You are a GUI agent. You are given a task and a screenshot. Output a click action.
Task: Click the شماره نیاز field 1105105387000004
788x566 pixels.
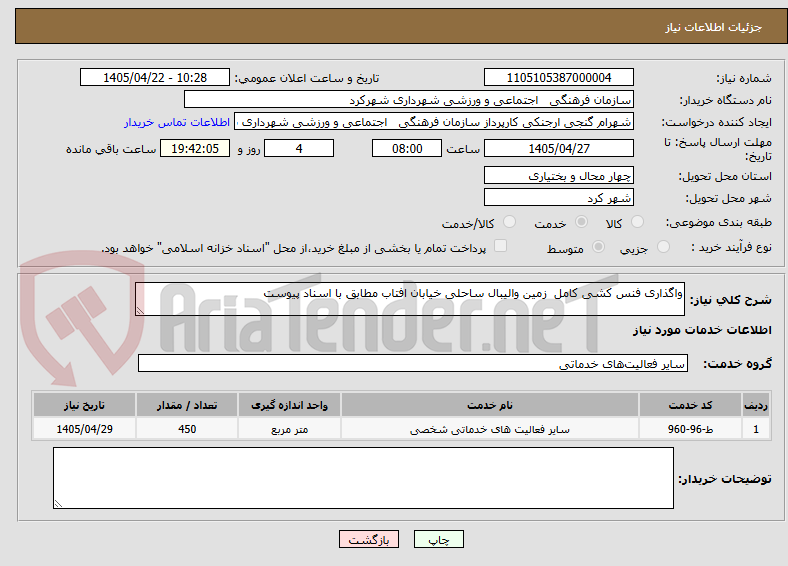click(x=558, y=77)
